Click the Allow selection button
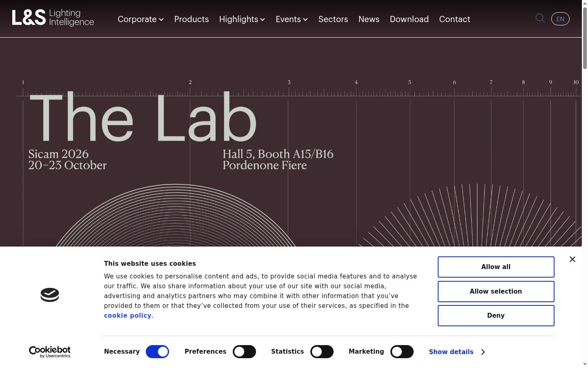Viewport: 588px width, 368px height. pos(496,292)
